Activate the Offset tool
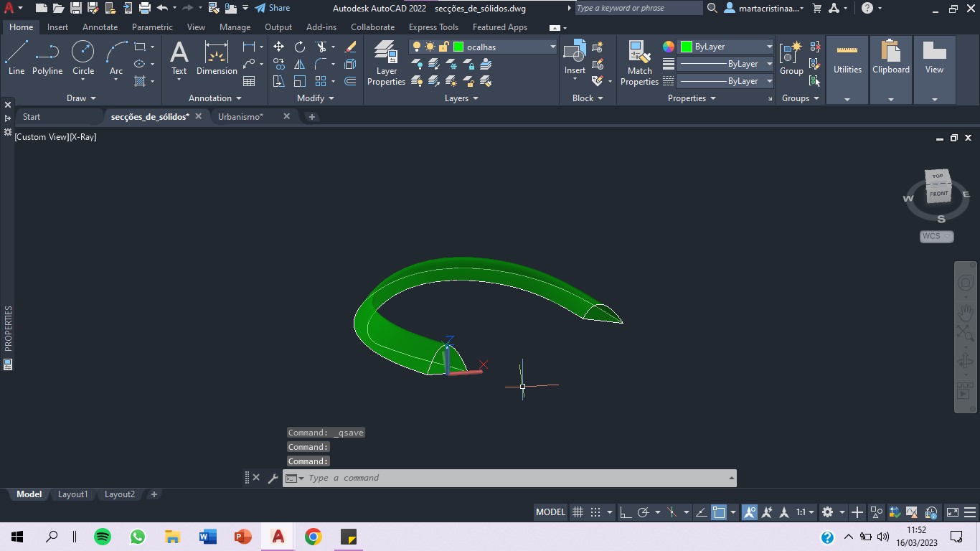 click(x=350, y=81)
